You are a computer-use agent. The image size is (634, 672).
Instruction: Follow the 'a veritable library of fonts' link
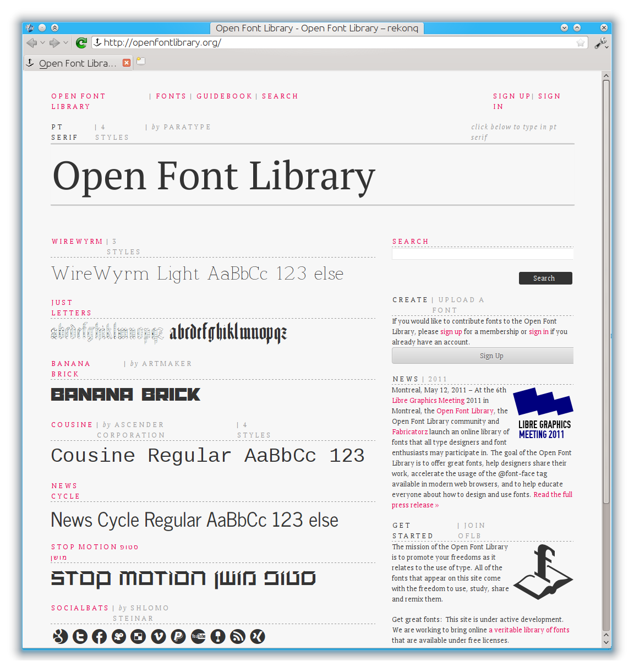point(529,630)
